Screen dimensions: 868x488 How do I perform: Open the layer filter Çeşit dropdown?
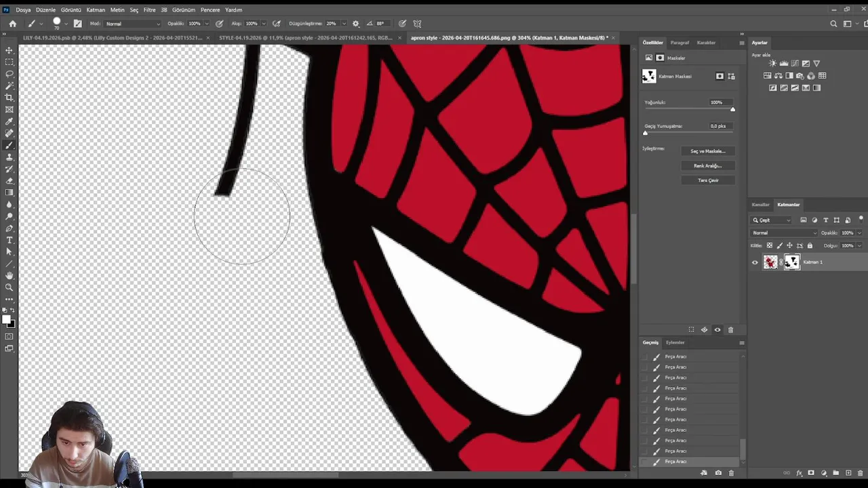[772, 220]
